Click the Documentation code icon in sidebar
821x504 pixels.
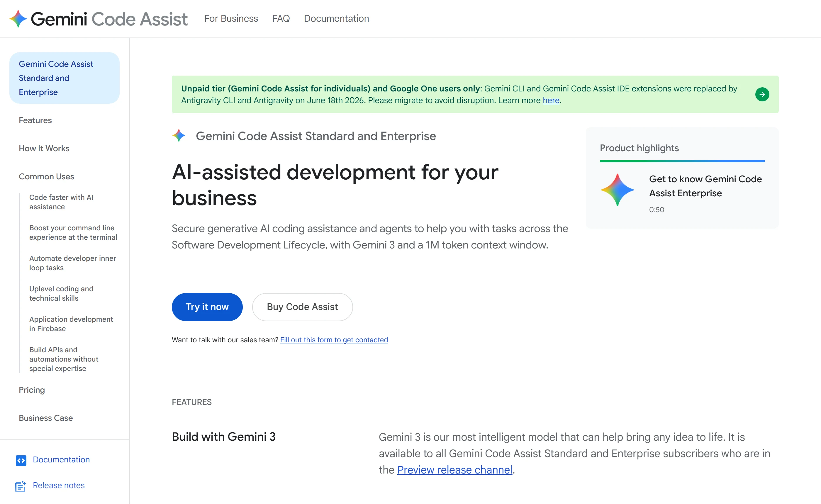pos(21,460)
